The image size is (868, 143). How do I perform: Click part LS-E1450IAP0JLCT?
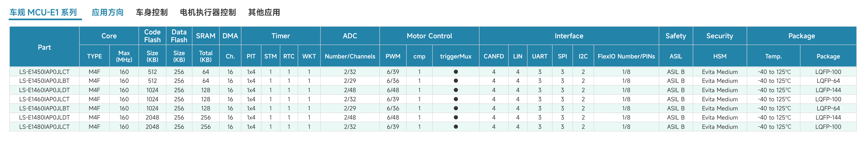(x=45, y=72)
